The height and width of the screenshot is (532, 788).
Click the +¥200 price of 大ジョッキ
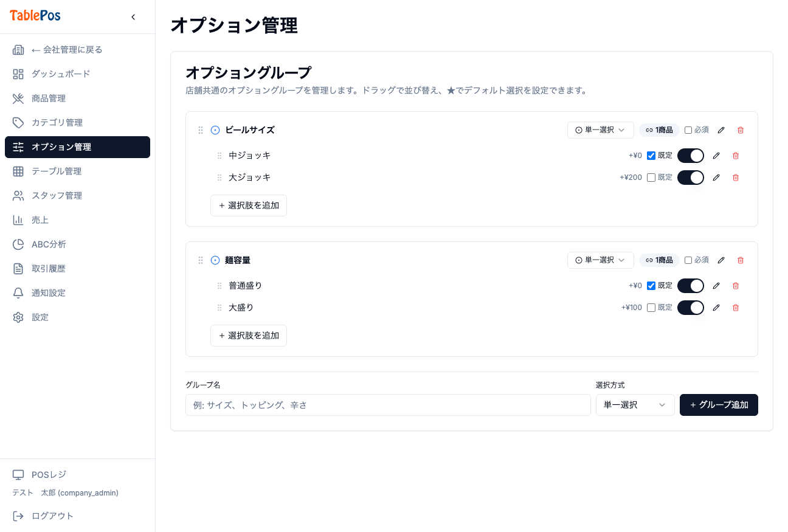point(631,178)
